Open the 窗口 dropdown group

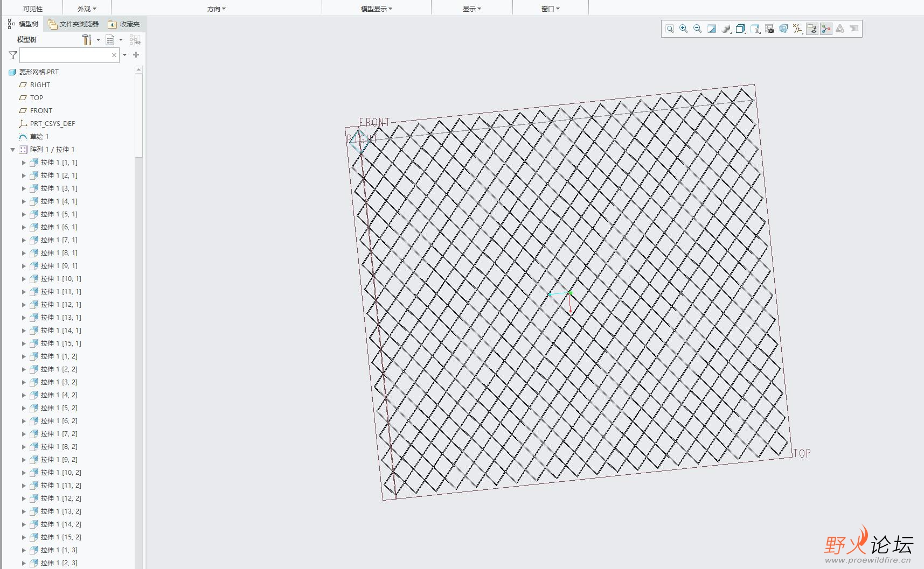551,9
